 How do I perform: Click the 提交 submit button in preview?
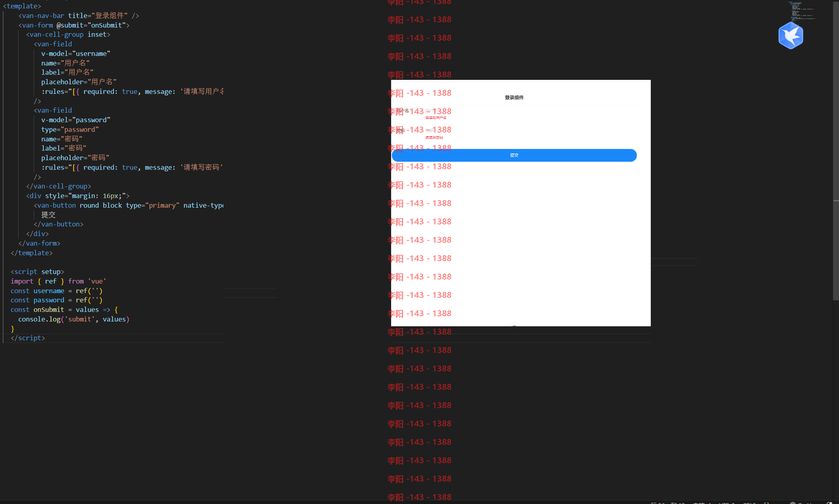click(514, 155)
